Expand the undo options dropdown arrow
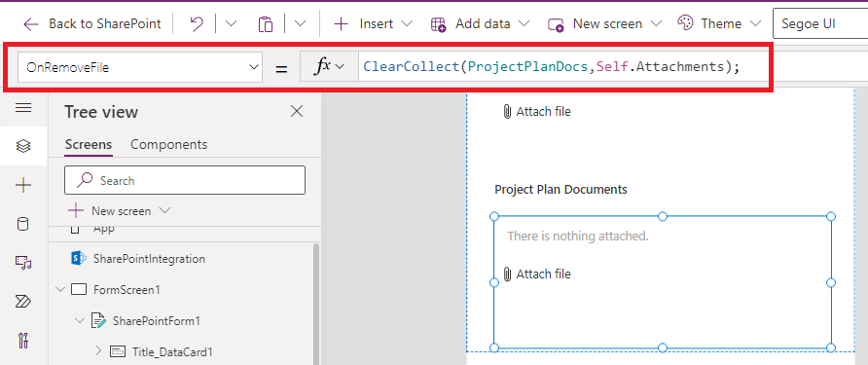Image resolution: width=868 pixels, height=365 pixels. pyautogui.click(x=231, y=23)
